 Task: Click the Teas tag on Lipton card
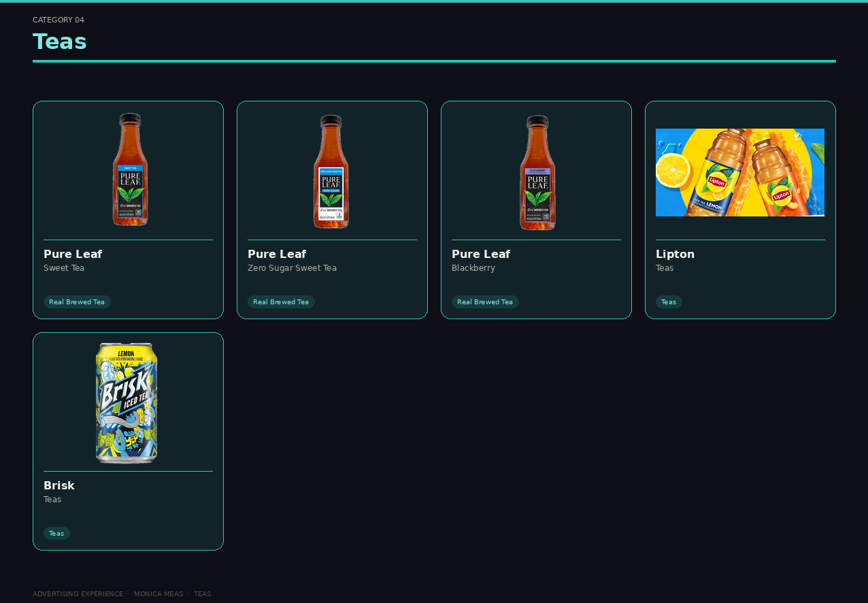point(669,302)
